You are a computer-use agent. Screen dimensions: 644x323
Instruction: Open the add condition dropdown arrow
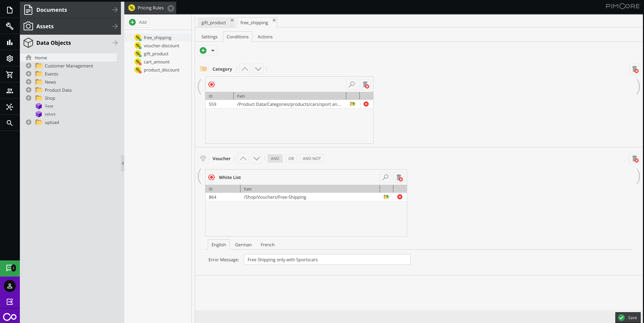tap(213, 51)
